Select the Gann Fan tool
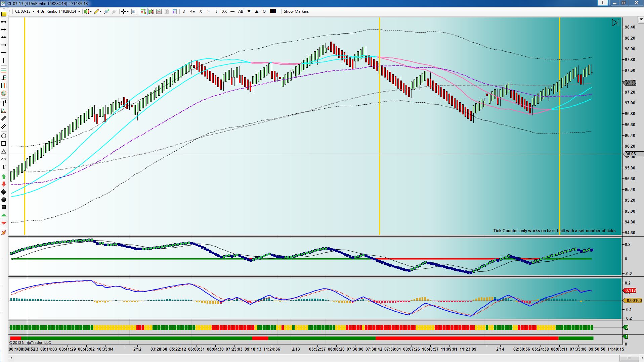This screenshot has height=362, width=644. click(x=4, y=111)
